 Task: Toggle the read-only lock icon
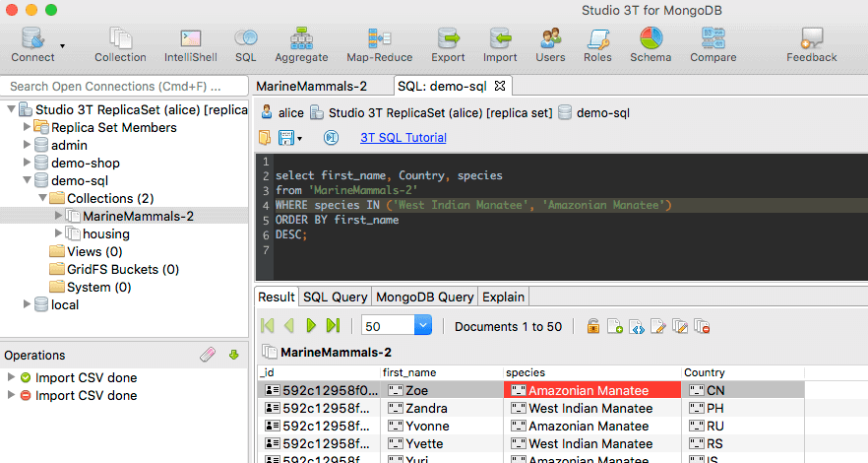click(592, 326)
